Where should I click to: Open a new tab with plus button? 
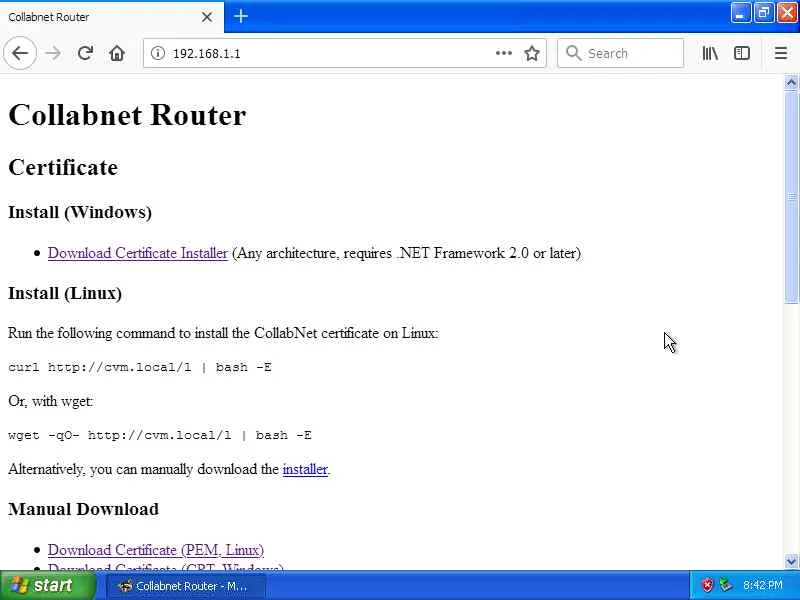[x=241, y=16]
